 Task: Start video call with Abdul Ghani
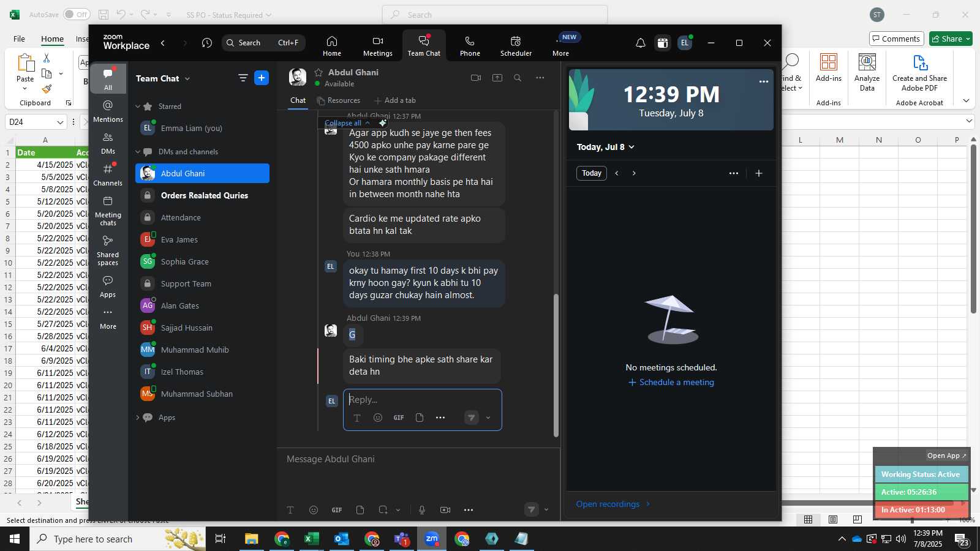[476, 78]
